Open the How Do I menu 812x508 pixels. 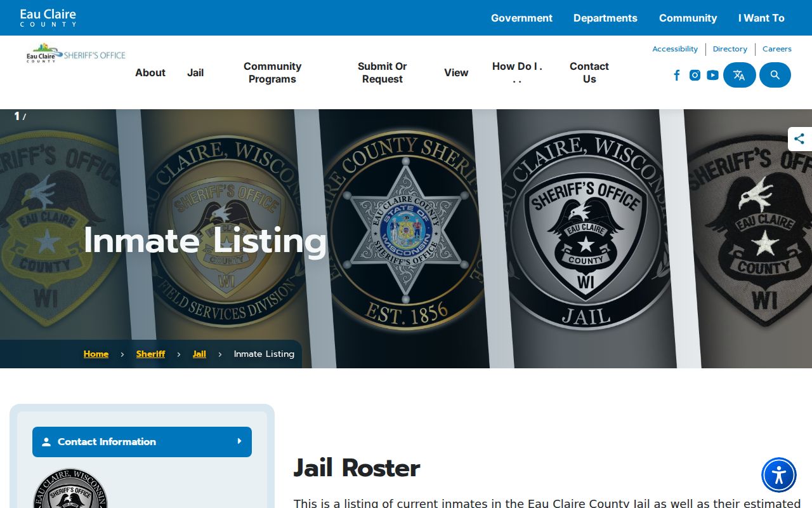pyautogui.click(x=517, y=72)
